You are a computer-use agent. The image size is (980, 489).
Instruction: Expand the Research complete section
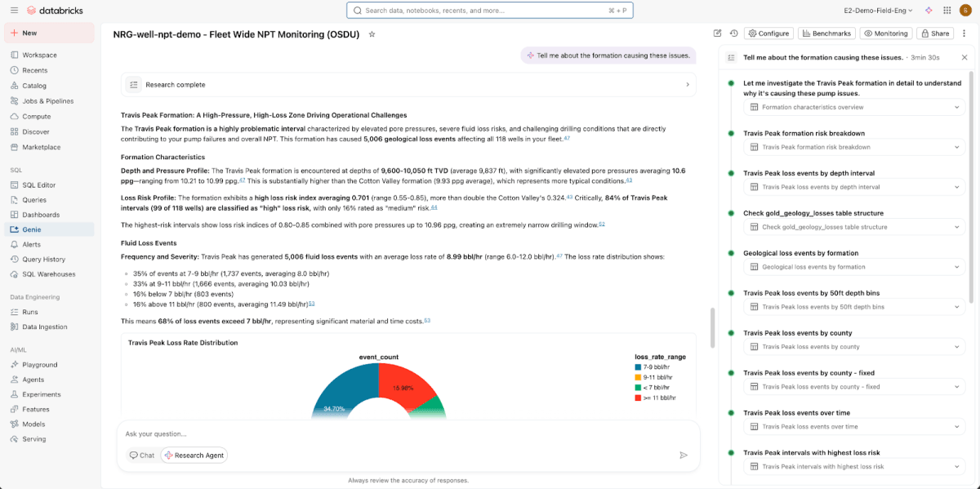pos(687,84)
